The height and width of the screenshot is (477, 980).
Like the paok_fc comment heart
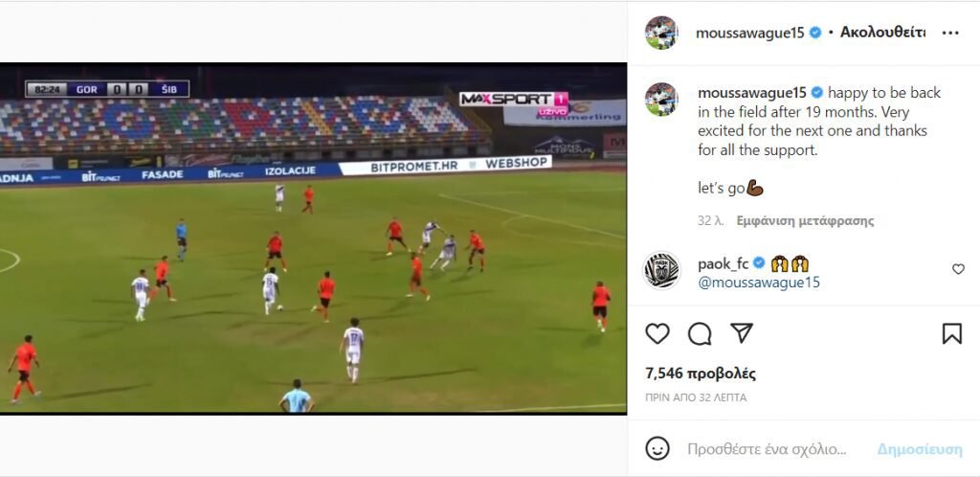958,269
